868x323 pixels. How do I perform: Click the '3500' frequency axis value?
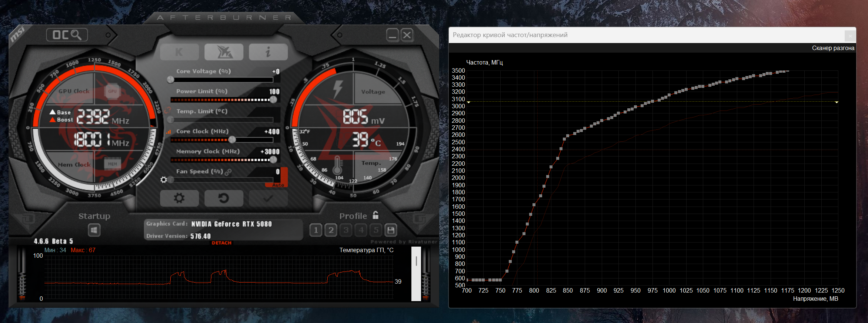coord(458,70)
